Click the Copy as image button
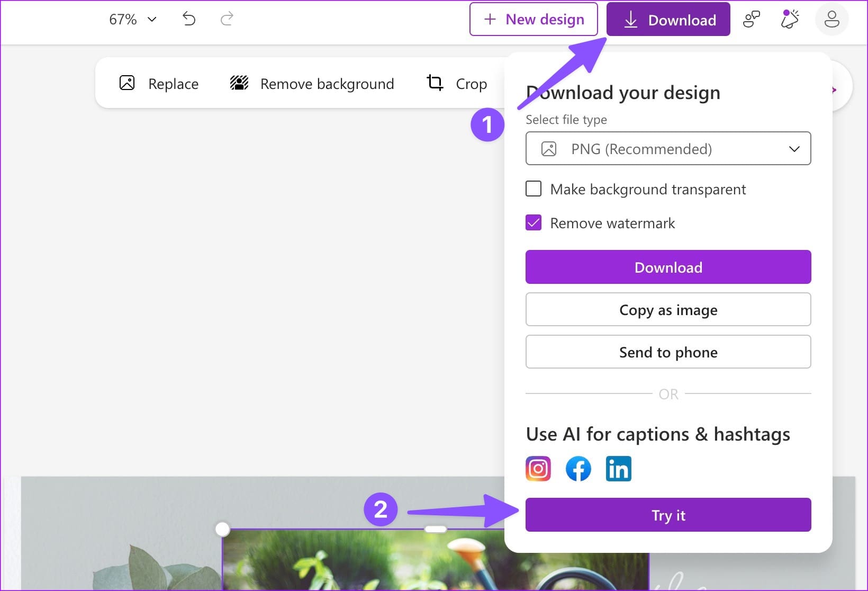 (x=668, y=310)
